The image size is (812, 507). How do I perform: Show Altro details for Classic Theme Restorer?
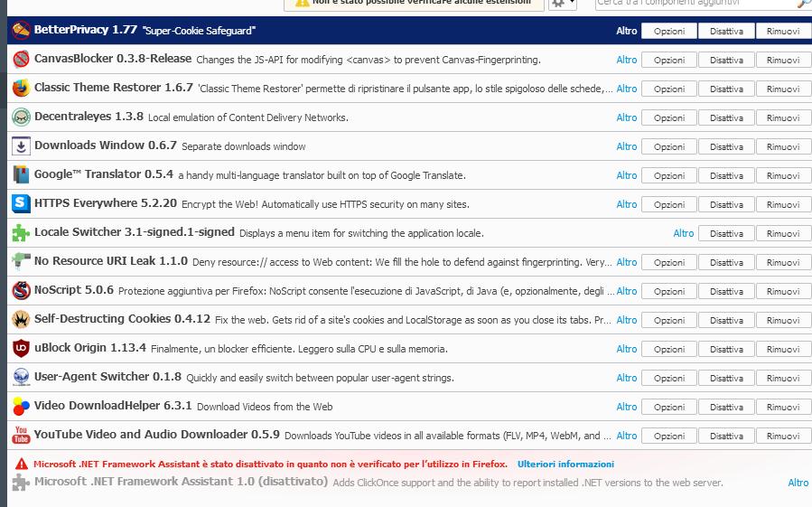pos(627,89)
